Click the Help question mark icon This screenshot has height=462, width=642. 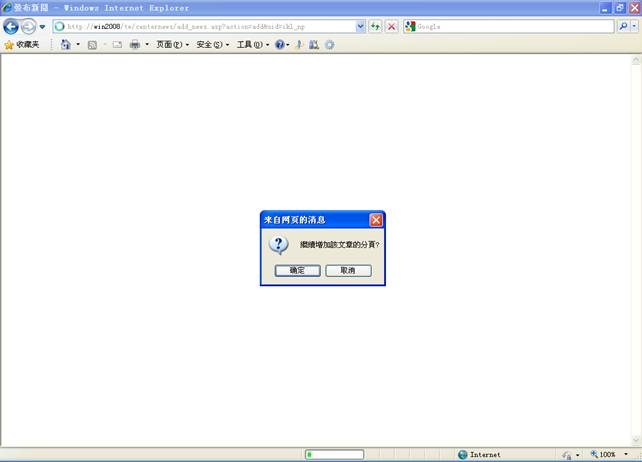280,45
